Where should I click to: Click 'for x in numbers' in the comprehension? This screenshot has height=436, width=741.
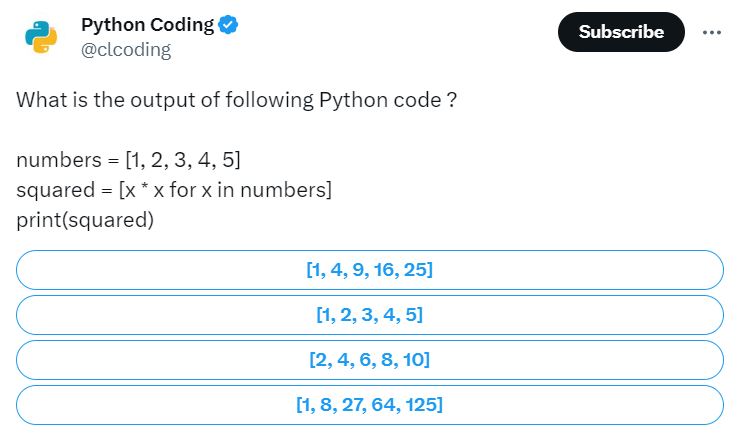(248, 190)
